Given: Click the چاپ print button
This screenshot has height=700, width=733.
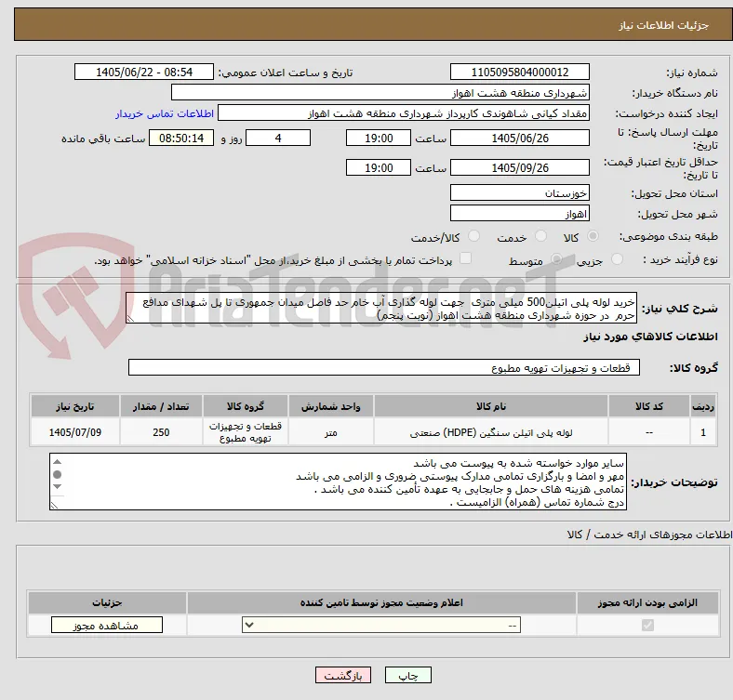Looking at the screenshot, I should (407, 675).
